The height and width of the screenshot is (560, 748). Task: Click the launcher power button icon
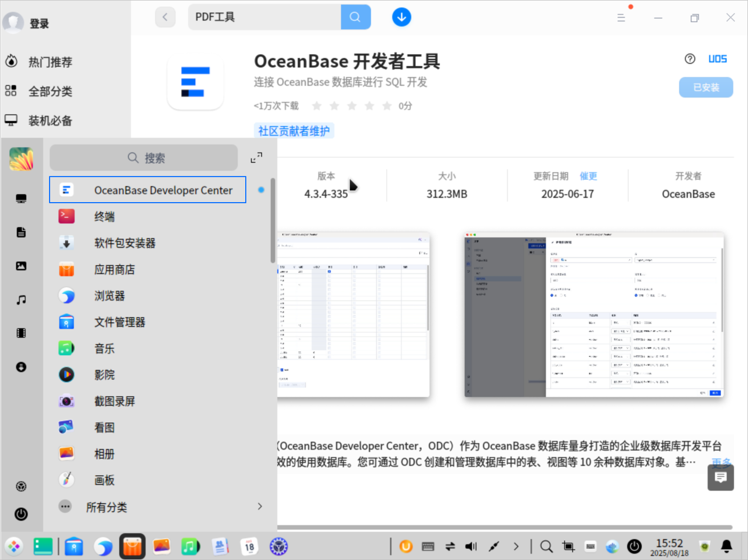[x=21, y=514]
